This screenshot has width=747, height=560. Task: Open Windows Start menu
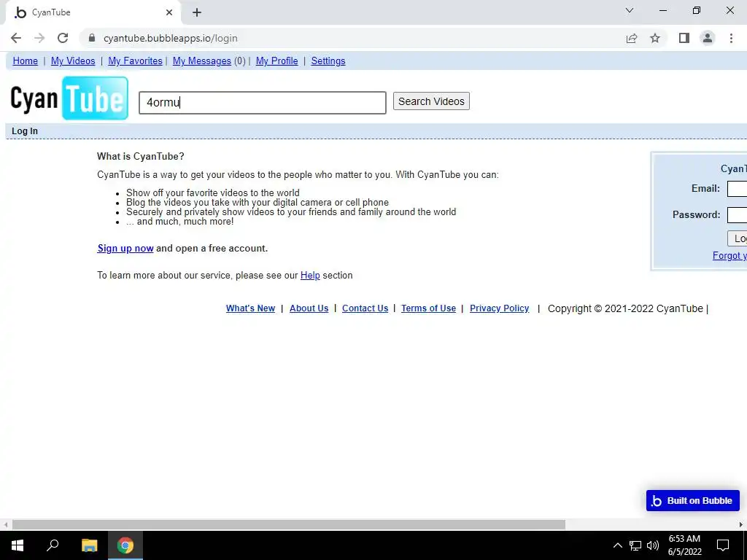click(x=18, y=545)
